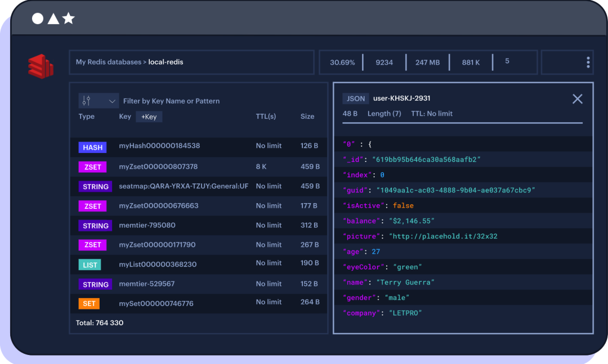Select the myHash000000184538 key row
Image resolution: width=608 pixels, height=364 pixels.
click(x=159, y=146)
